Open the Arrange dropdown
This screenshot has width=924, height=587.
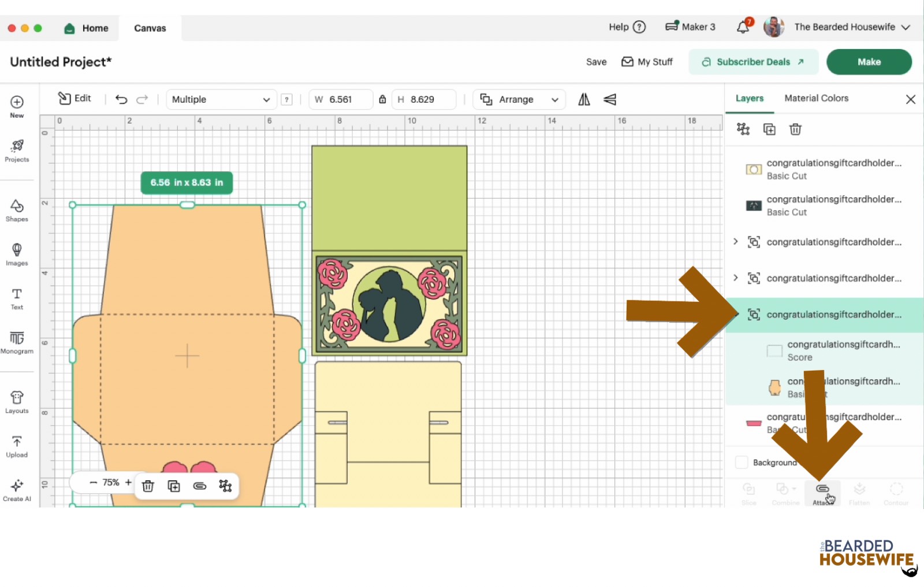click(518, 99)
